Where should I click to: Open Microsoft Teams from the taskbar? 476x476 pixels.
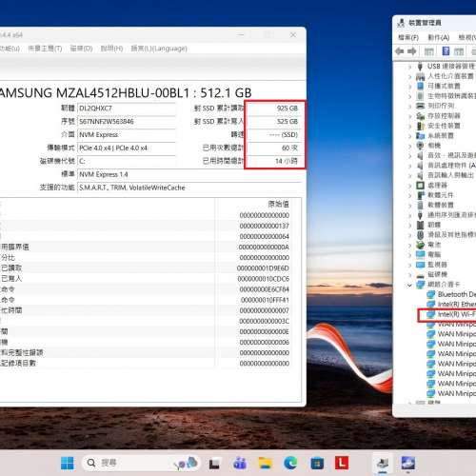point(240,464)
